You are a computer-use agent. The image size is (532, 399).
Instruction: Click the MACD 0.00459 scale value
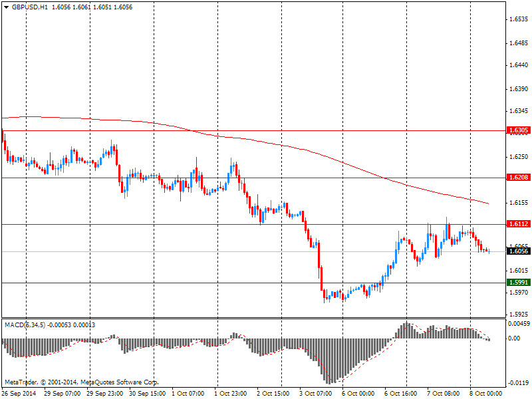click(x=519, y=324)
